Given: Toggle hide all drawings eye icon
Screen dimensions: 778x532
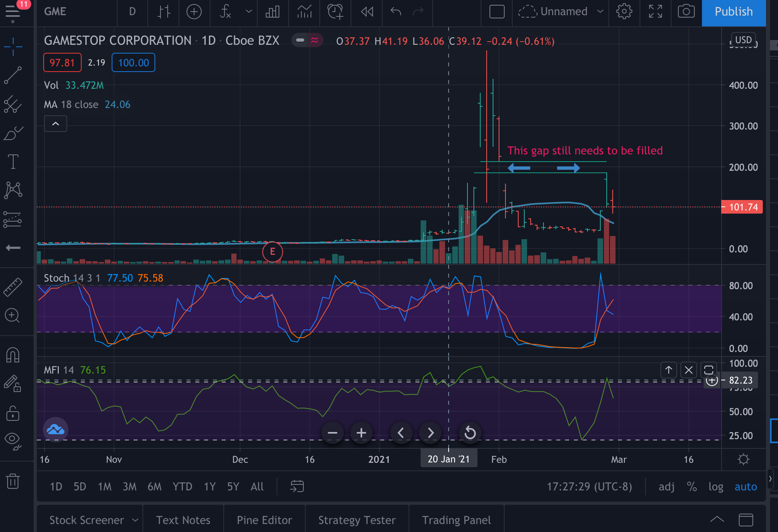Looking at the screenshot, I should click(13, 441).
